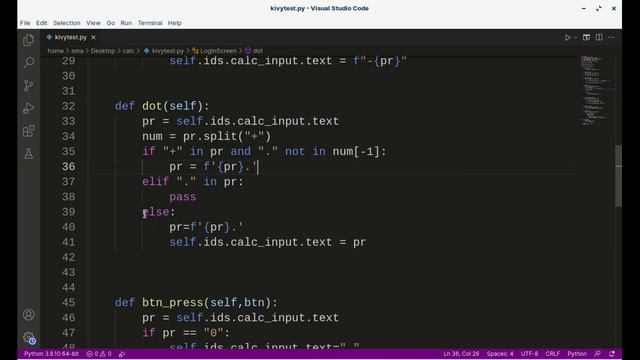Image resolution: width=640 pixels, height=360 pixels.
Task: Expand the run options dropdown arrow
Action: point(576,37)
